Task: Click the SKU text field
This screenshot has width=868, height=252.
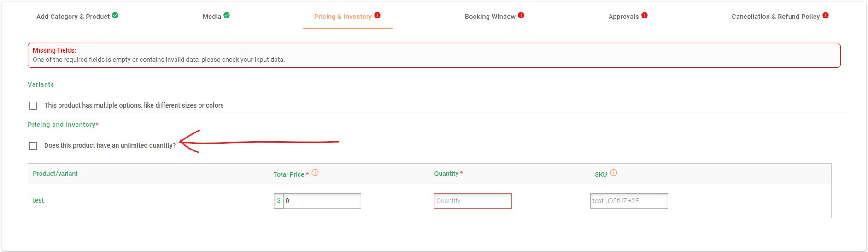Action: click(x=629, y=201)
